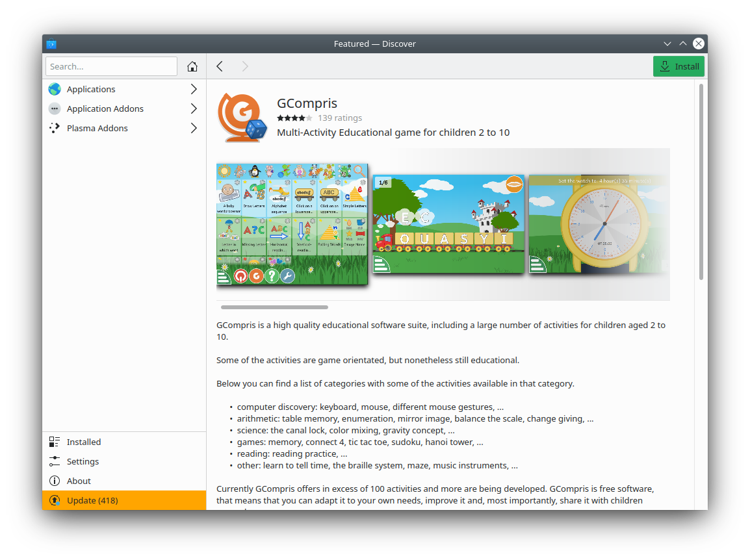Click the 'reading: reading practice' bullet
The width and height of the screenshot is (750, 560).
coord(292,454)
